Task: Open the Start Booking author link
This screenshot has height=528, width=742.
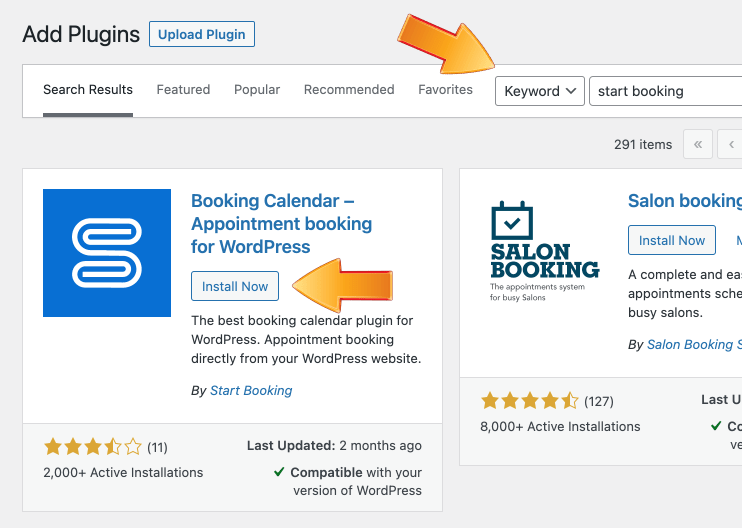Action: coord(251,391)
